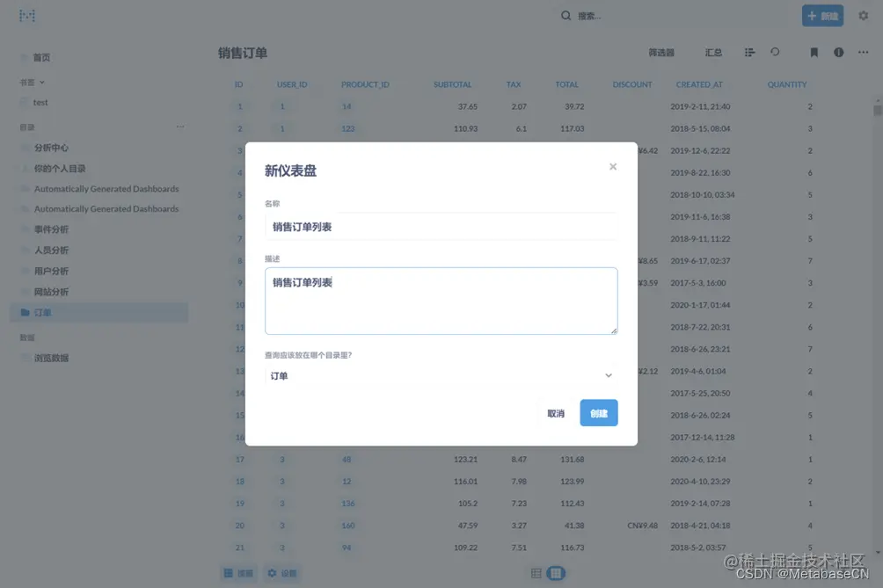Open 浏览数据 in the sidebar
This screenshot has width=883, height=588.
[51, 358]
